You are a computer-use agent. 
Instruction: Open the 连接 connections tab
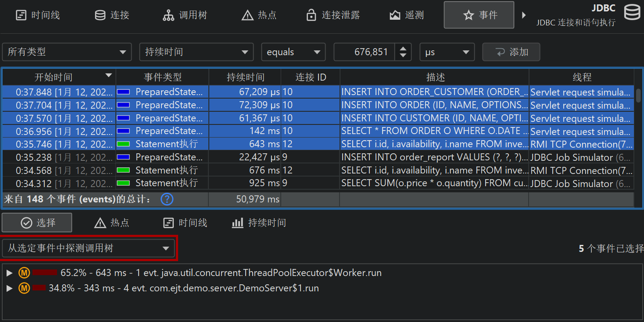pos(112,15)
